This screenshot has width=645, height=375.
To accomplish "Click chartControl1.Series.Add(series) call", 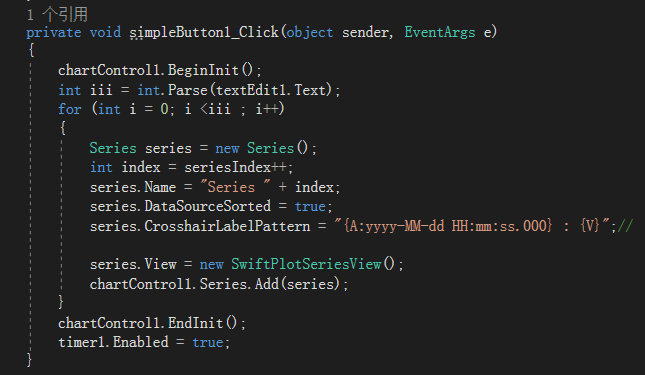I will coord(219,284).
